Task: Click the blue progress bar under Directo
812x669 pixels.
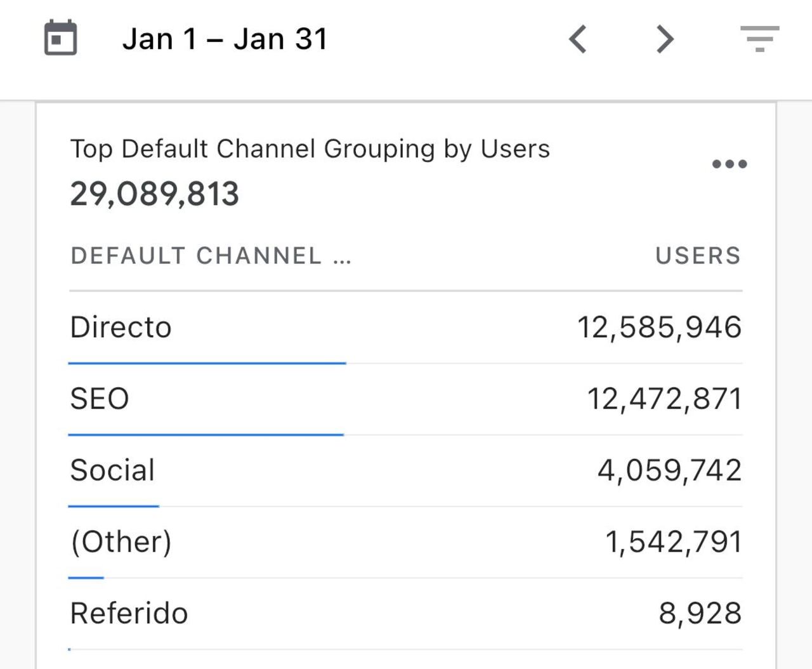Action: 207,363
